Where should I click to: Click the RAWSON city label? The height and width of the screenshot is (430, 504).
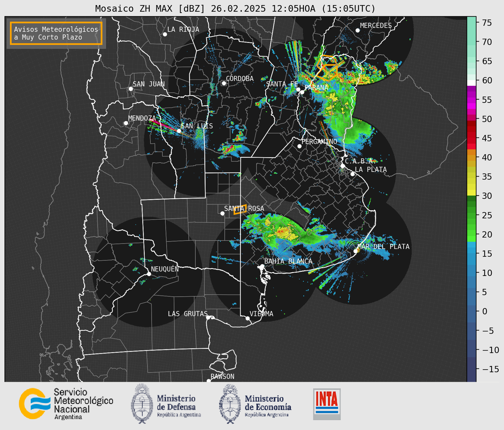point(223,376)
